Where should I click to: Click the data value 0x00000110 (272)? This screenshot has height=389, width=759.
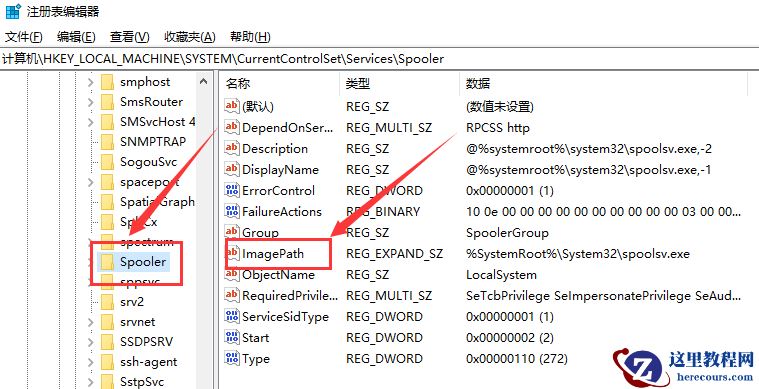[516, 359]
